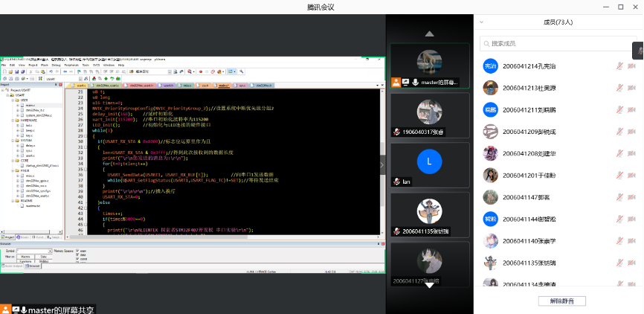
Task: Click the avatar of member 2006041209彭艳成
Action: (x=490, y=132)
